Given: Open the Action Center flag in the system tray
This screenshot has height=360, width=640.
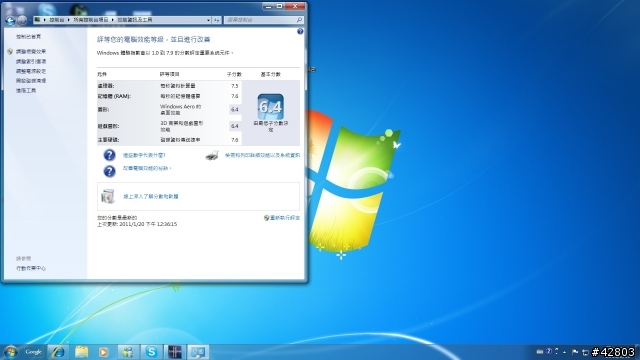Looking at the screenshot, I should [x=575, y=352].
